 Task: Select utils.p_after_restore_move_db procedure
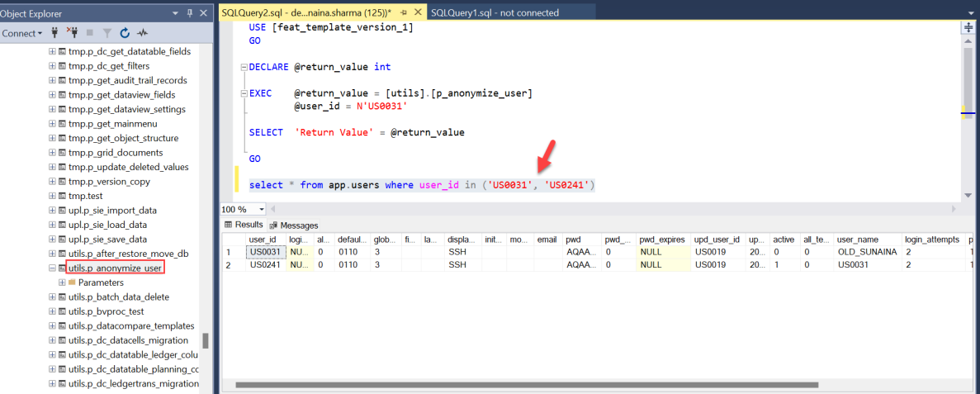(x=128, y=254)
